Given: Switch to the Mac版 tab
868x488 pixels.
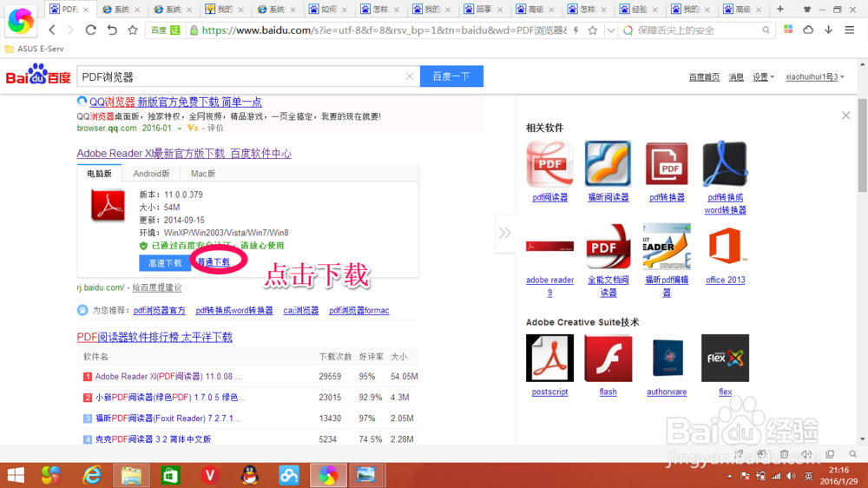Looking at the screenshot, I should pyautogui.click(x=202, y=174).
